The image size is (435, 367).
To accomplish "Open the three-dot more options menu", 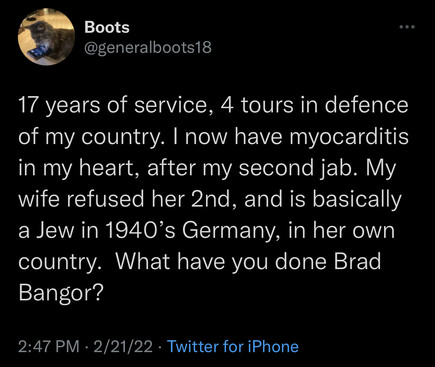I will point(407,27).
